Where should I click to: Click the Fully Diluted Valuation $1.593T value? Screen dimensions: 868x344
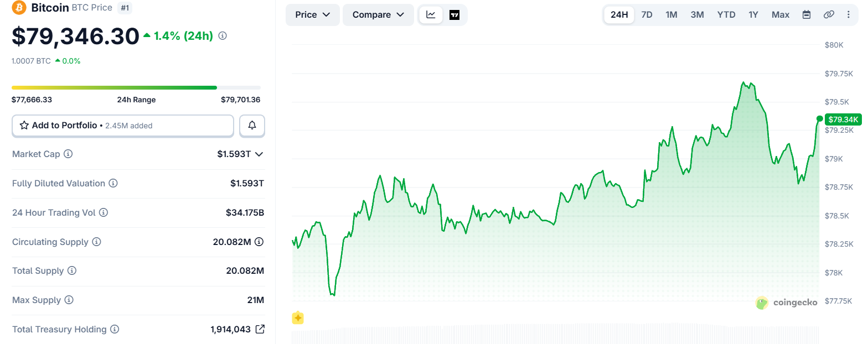(247, 184)
